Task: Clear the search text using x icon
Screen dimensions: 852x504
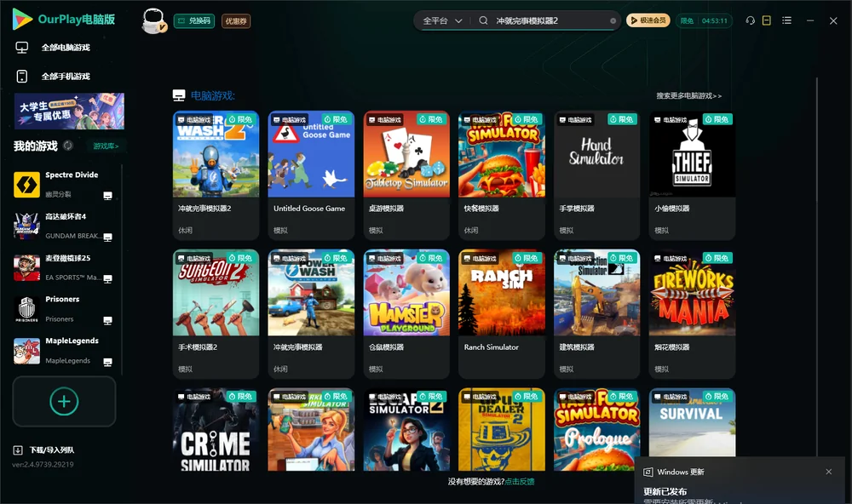Action: pos(613,21)
